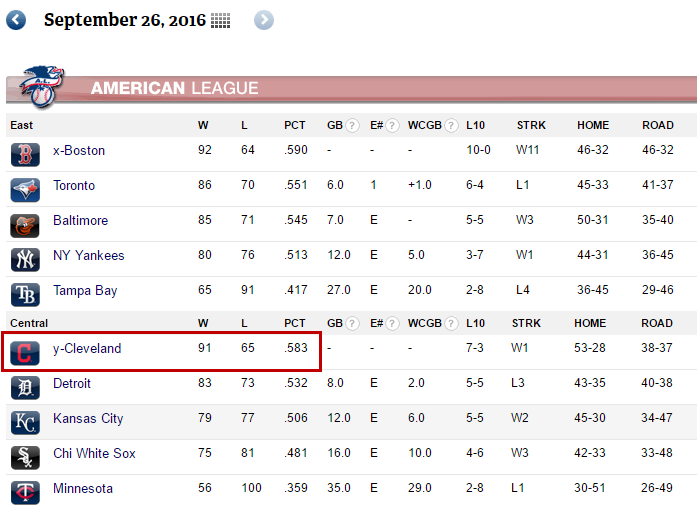This screenshot has height=507, width=697.
Task: Click the American League banner logo
Action: tap(43, 87)
